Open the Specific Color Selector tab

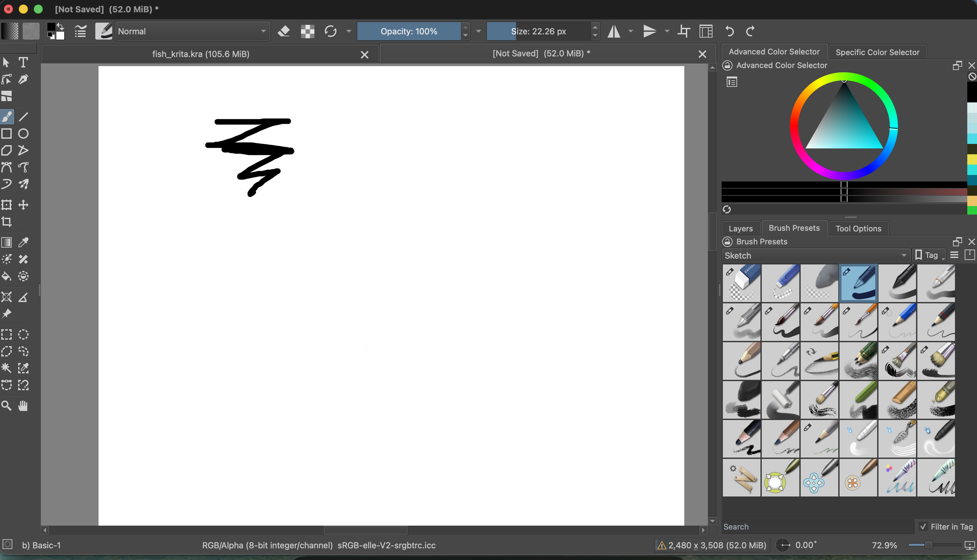coord(877,52)
